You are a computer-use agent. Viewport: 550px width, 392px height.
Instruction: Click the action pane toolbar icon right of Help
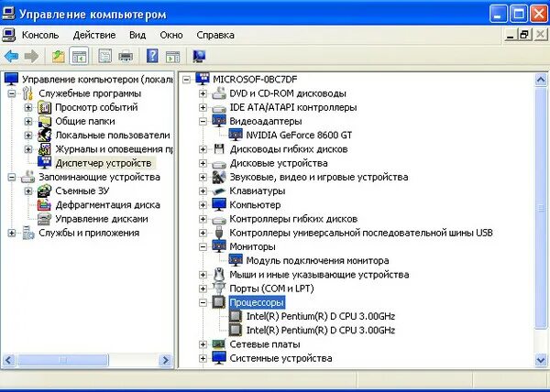172,56
